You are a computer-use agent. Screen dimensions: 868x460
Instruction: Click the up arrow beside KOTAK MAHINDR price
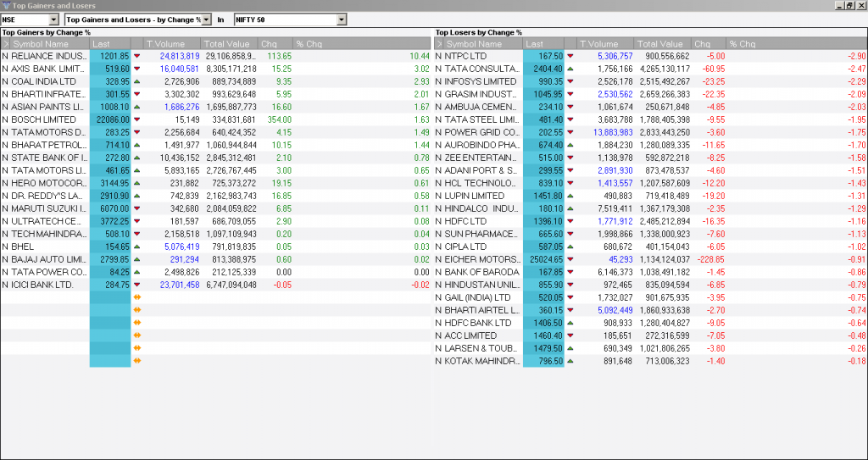point(570,362)
